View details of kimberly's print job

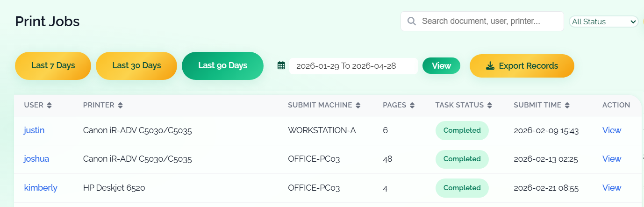click(612, 188)
